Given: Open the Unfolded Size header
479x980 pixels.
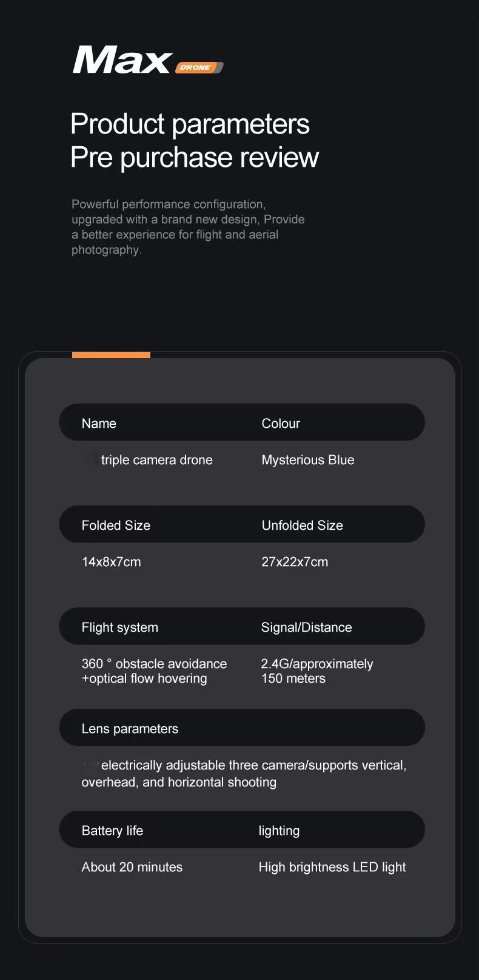Looking at the screenshot, I should pos(302,525).
